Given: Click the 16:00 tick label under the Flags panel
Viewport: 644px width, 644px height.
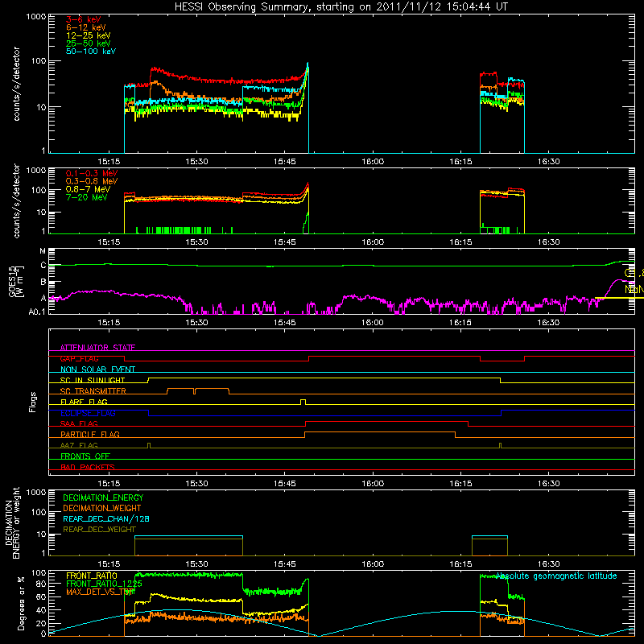Looking at the screenshot, I should click(x=373, y=484).
